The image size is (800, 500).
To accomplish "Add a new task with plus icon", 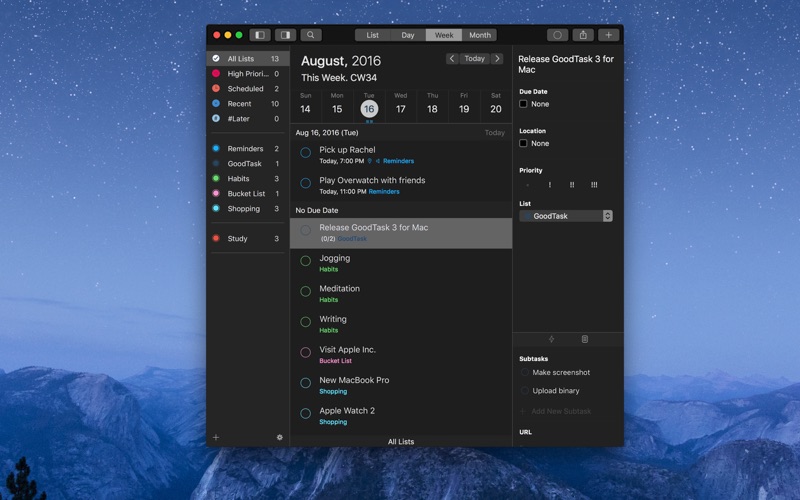I will pos(608,35).
